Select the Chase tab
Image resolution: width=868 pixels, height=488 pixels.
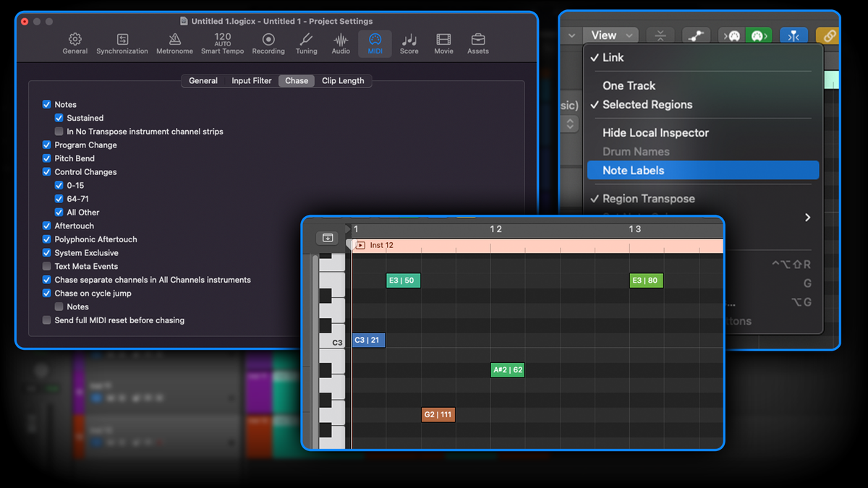pos(297,81)
